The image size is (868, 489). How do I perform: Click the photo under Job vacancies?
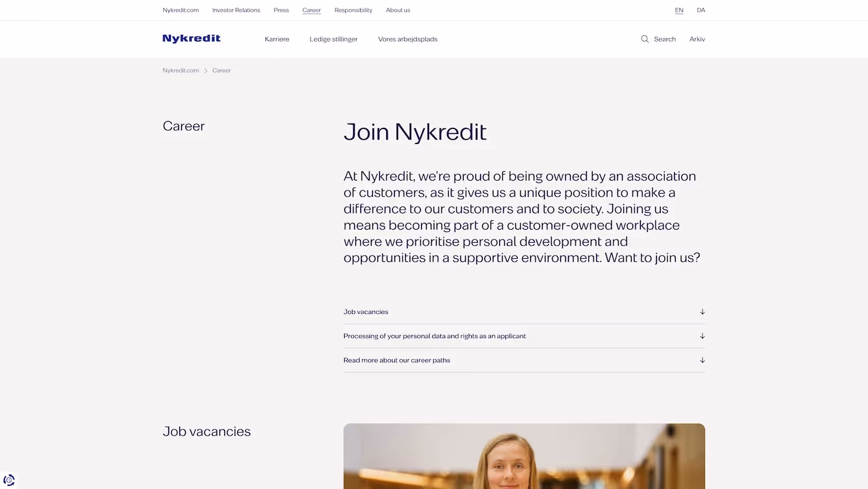pos(524,456)
